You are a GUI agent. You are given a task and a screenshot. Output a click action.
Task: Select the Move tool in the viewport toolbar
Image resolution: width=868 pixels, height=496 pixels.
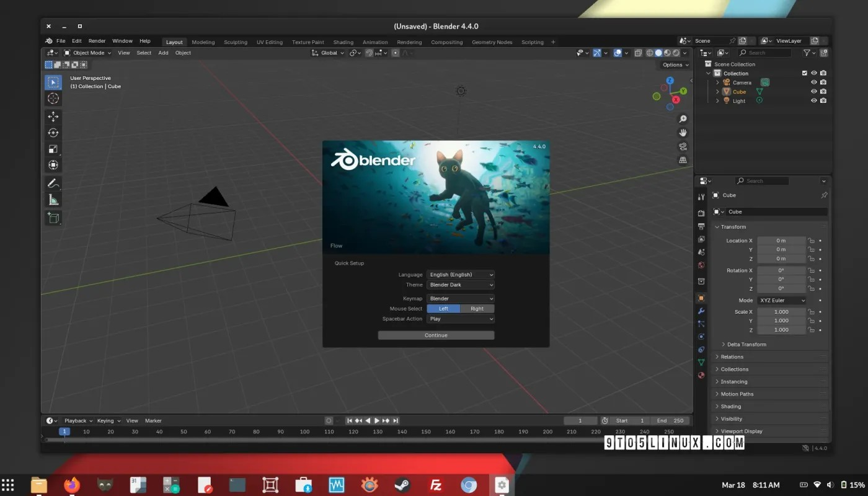[x=53, y=116]
